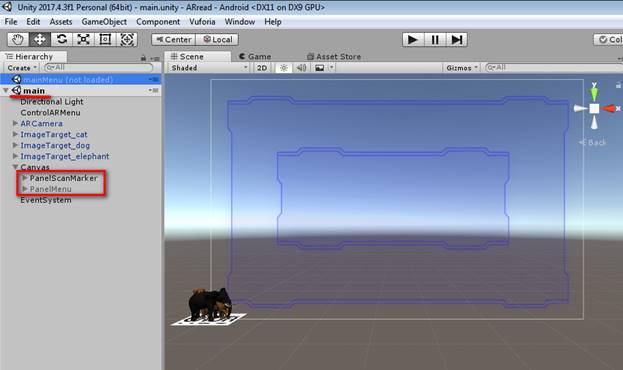
Task: Select the combined Transform tool
Action: [127, 39]
